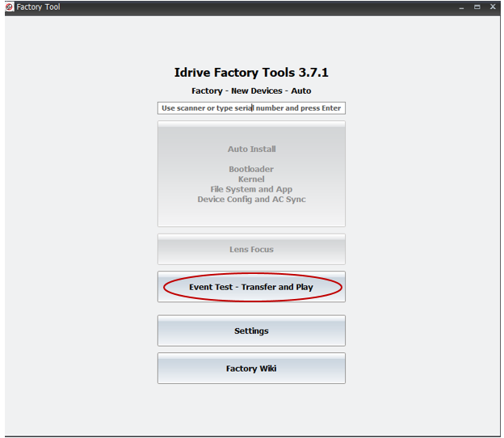Viewport: 504px width, 438px height.
Task: Open the Settings button
Action: 251,331
